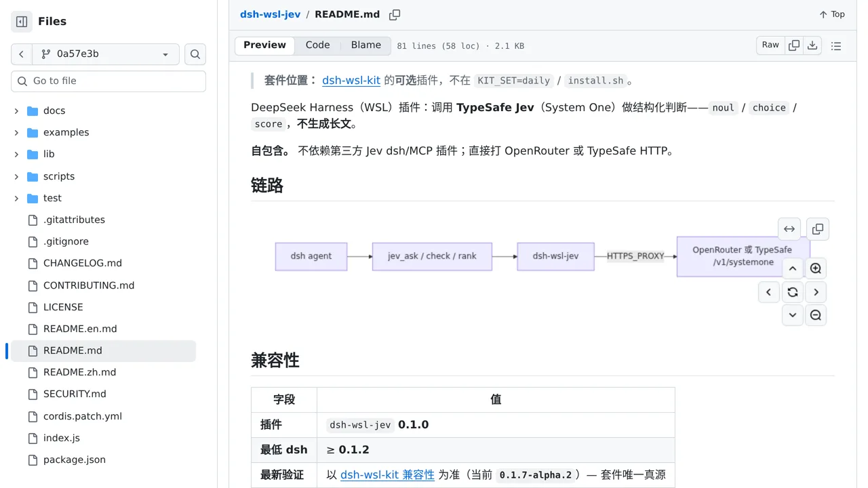Reset the diagram view
The height and width of the screenshot is (488, 868).
coord(792,292)
